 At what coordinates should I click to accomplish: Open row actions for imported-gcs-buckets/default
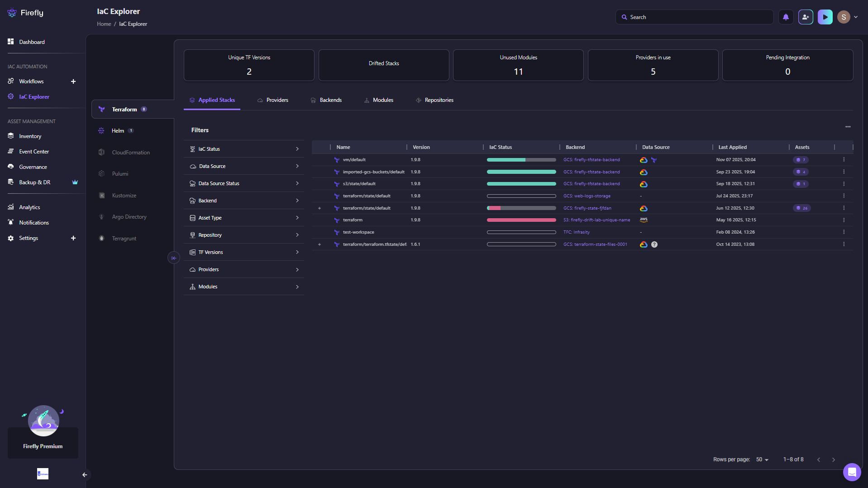point(844,172)
